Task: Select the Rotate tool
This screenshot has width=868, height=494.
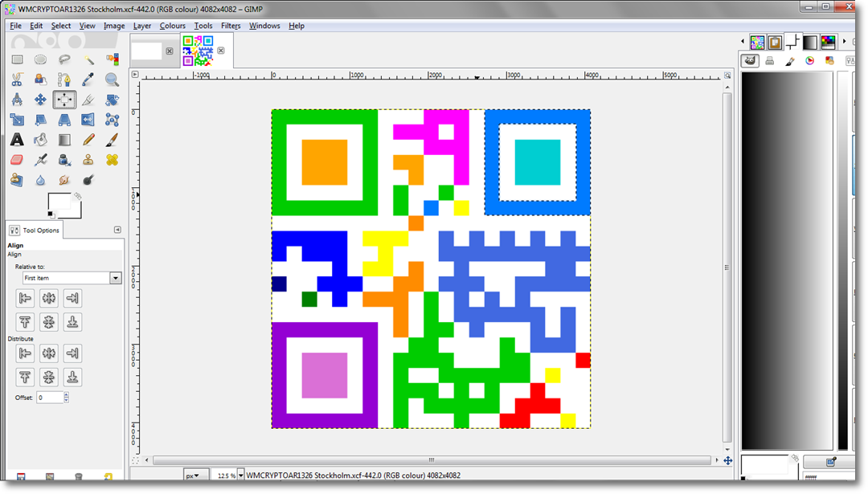Action: coord(112,100)
